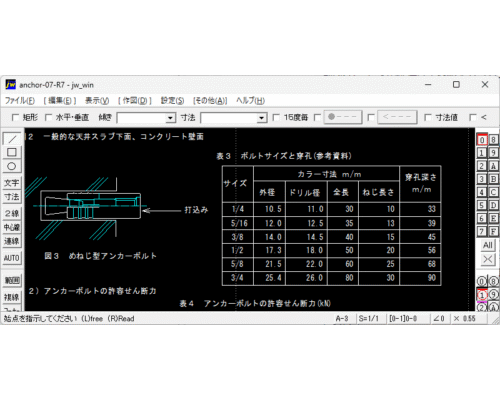This screenshot has height=400, width=500.
Task: Open the 編集(E) menu
Action: [x=60, y=101]
